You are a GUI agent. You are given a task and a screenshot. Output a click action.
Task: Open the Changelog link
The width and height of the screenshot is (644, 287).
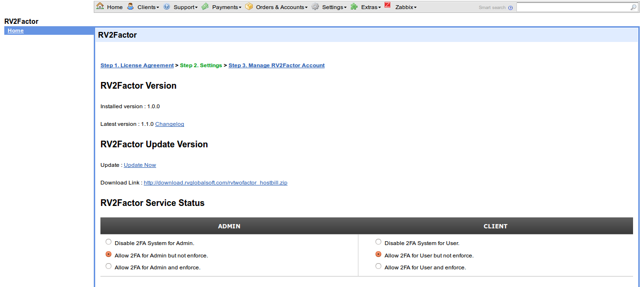(x=169, y=124)
